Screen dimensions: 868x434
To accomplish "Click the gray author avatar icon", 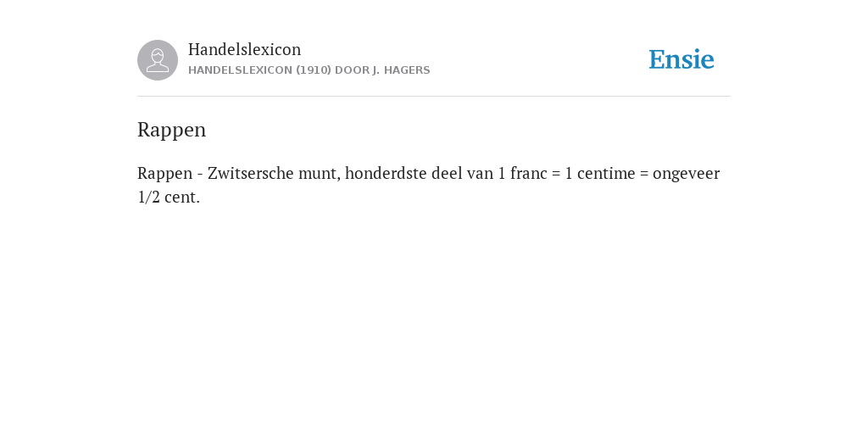I will click(x=158, y=60).
